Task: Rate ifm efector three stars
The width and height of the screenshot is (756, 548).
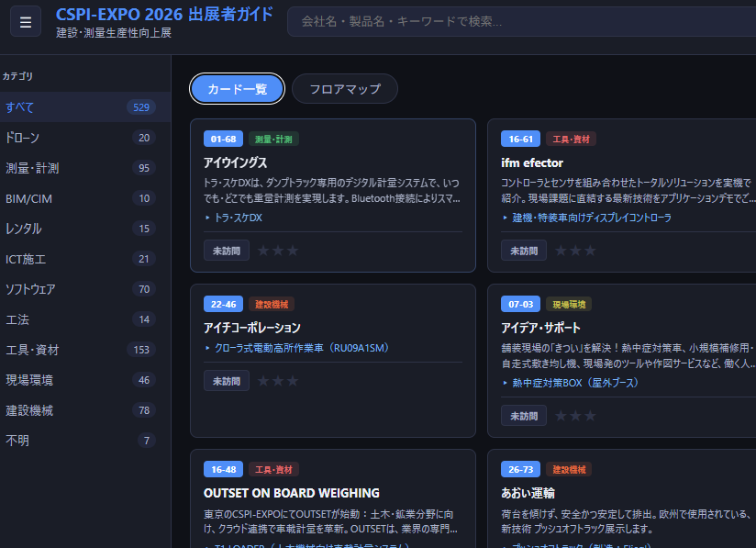Action: pyautogui.click(x=590, y=251)
